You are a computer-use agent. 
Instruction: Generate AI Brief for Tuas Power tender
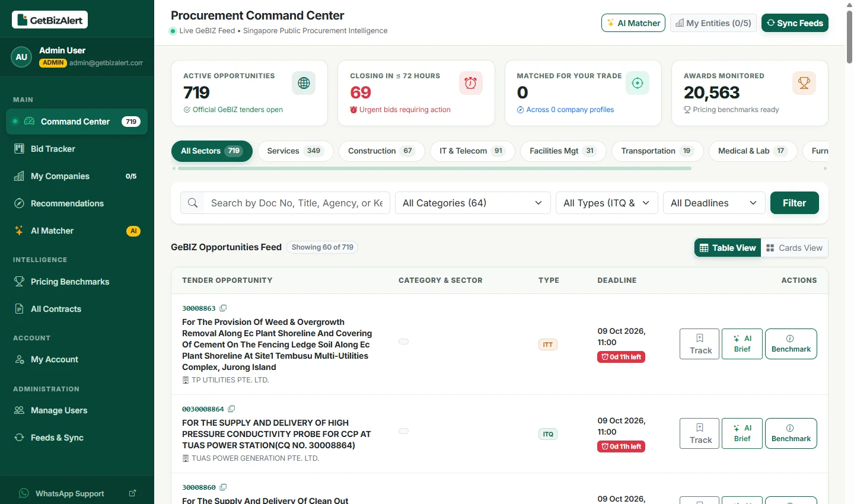[742, 433]
